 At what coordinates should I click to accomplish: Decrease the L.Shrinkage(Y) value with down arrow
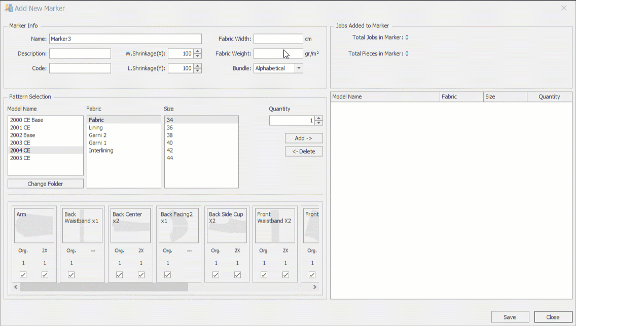pyautogui.click(x=198, y=70)
